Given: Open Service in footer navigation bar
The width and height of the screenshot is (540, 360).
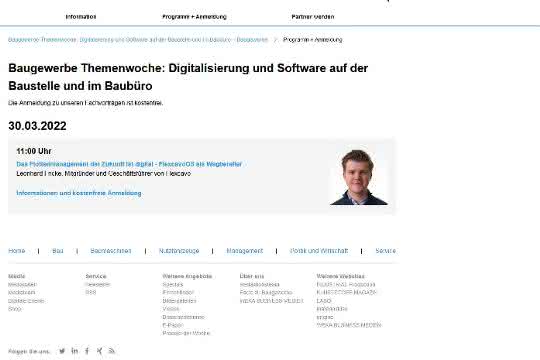Looking at the screenshot, I should tap(385, 251).
